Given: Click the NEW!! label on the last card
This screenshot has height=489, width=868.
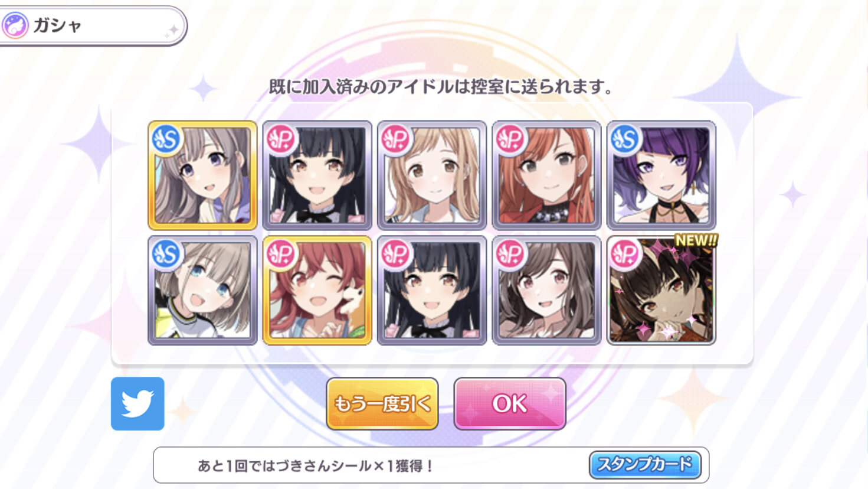Looking at the screenshot, I should (x=696, y=240).
